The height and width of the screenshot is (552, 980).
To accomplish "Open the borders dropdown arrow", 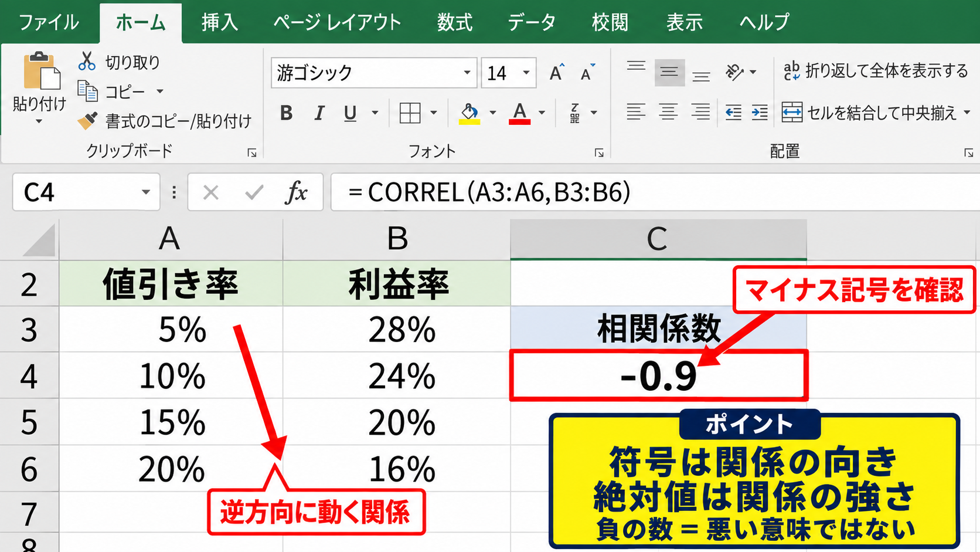I will click(434, 113).
